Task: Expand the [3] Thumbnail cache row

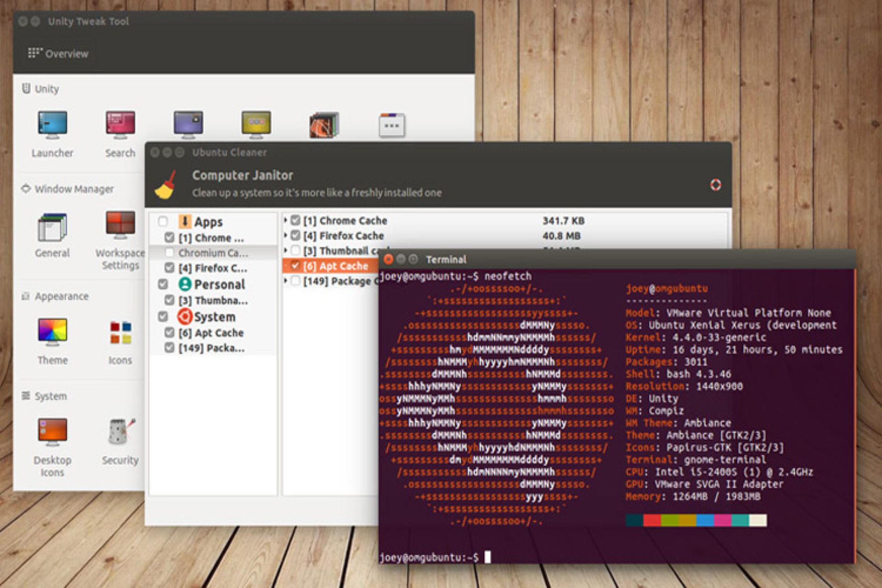Action: click(286, 250)
